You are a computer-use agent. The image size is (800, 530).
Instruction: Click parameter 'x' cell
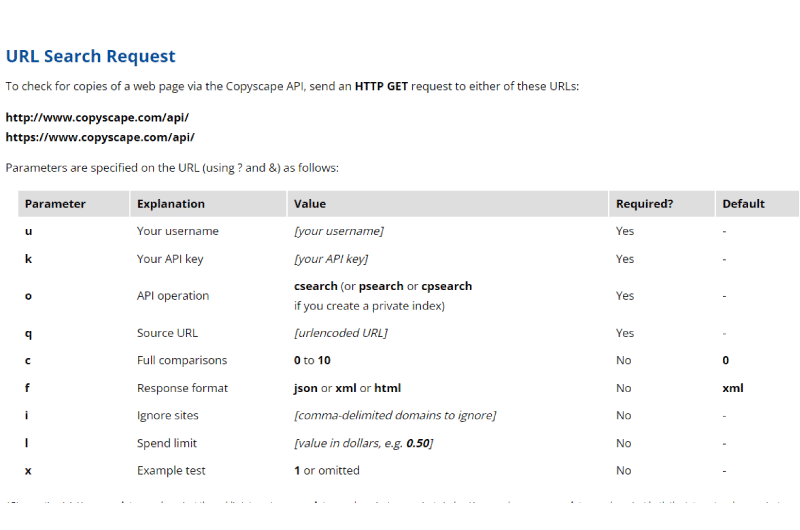[x=28, y=471]
